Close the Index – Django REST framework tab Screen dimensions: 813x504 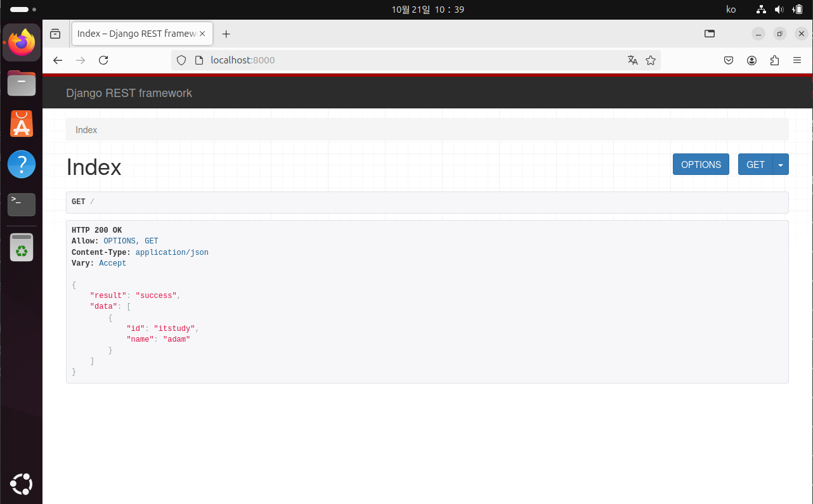202,34
